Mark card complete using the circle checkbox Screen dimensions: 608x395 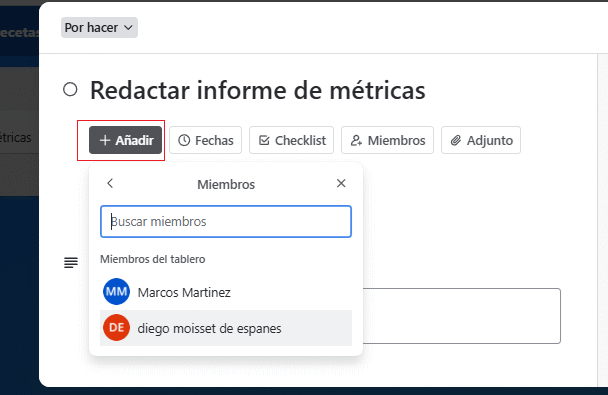pyautogui.click(x=70, y=90)
